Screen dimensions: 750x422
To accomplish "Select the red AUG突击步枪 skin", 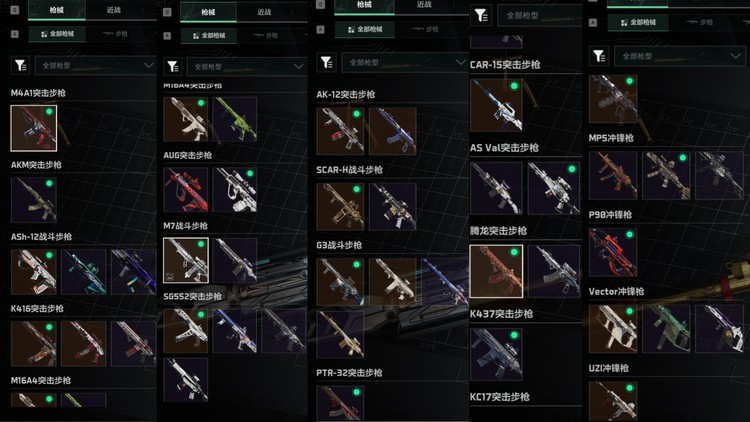I will 186,189.
